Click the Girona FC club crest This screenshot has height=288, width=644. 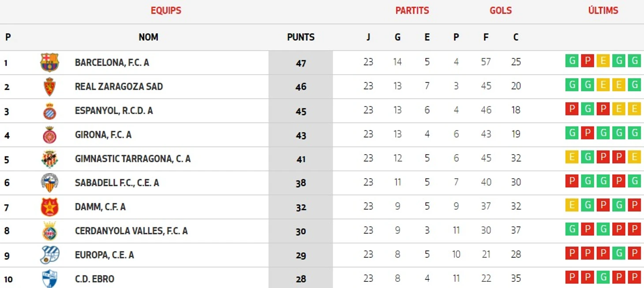pyautogui.click(x=49, y=135)
